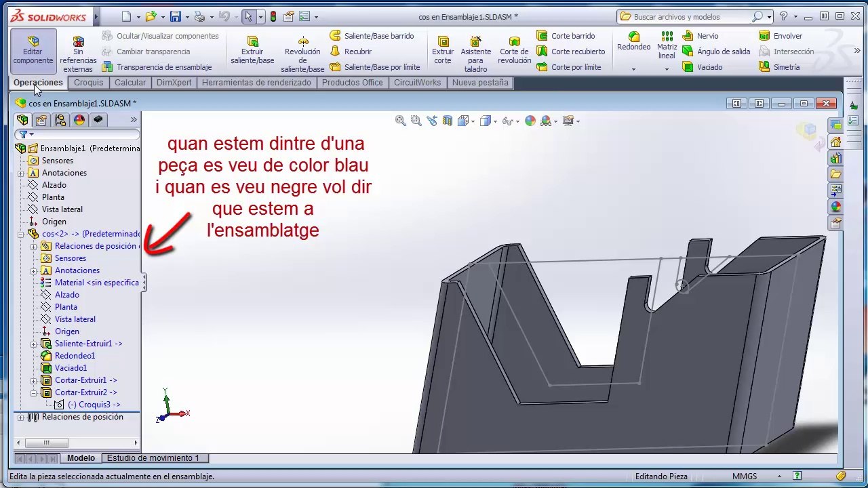Click the Save icon in toolbar
The image size is (868, 488).
(x=176, y=16)
